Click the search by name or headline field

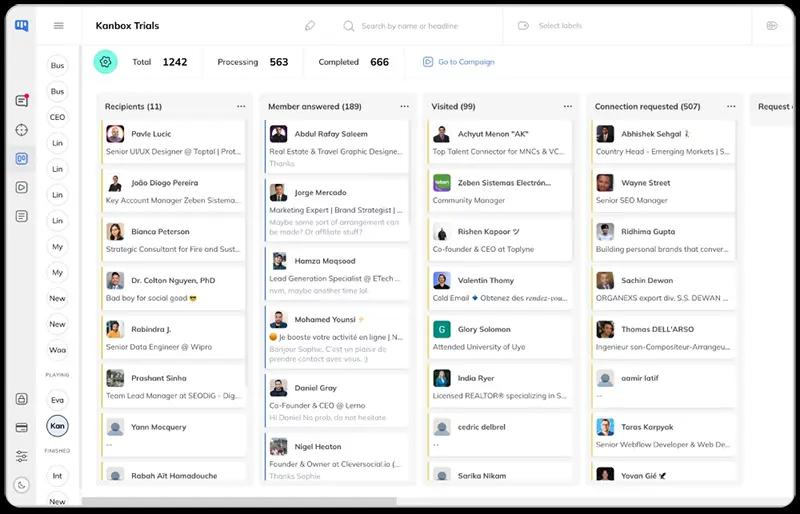click(x=410, y=26)
